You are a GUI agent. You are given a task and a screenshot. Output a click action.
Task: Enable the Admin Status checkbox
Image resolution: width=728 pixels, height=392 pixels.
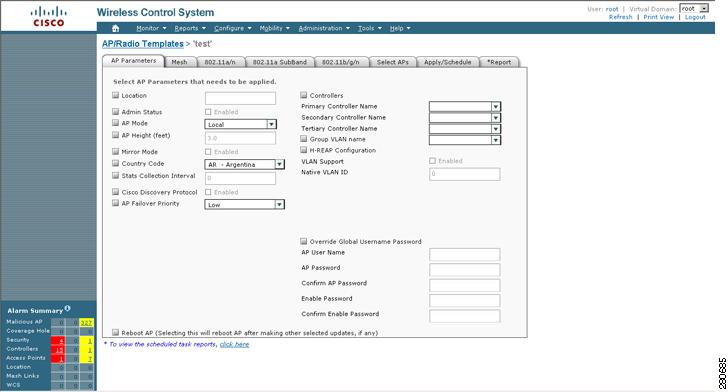tap(116, 111)
